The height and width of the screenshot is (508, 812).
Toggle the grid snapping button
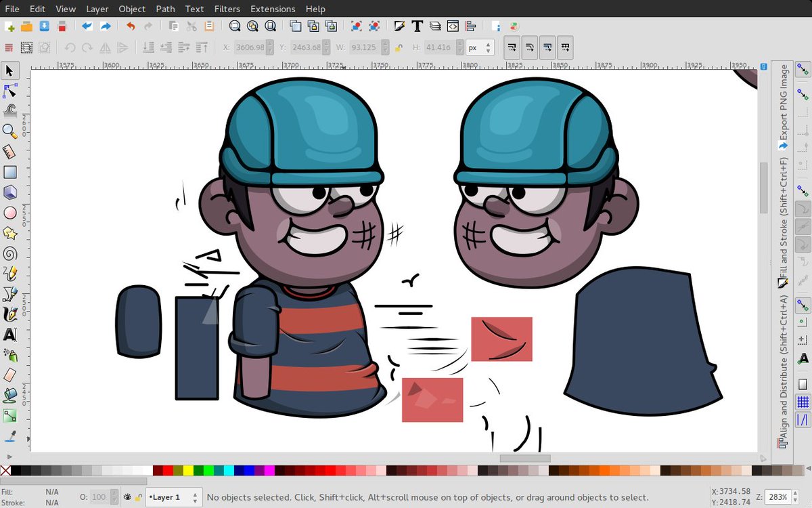(803, 402)
